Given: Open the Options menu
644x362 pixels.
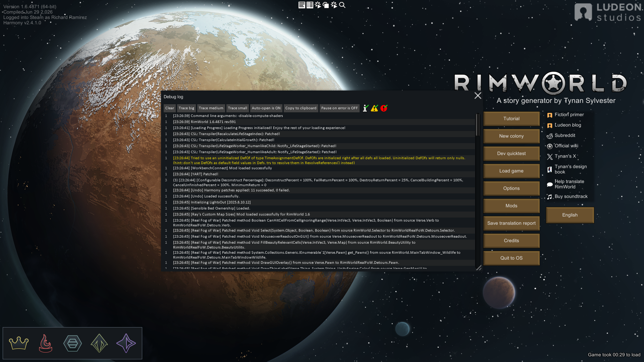Looking at the screenshot, I should 512,188.
